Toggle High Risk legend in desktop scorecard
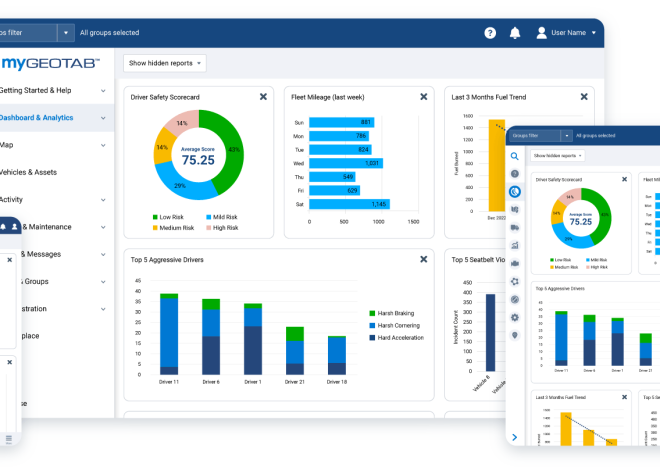 [x=222, y=228]
